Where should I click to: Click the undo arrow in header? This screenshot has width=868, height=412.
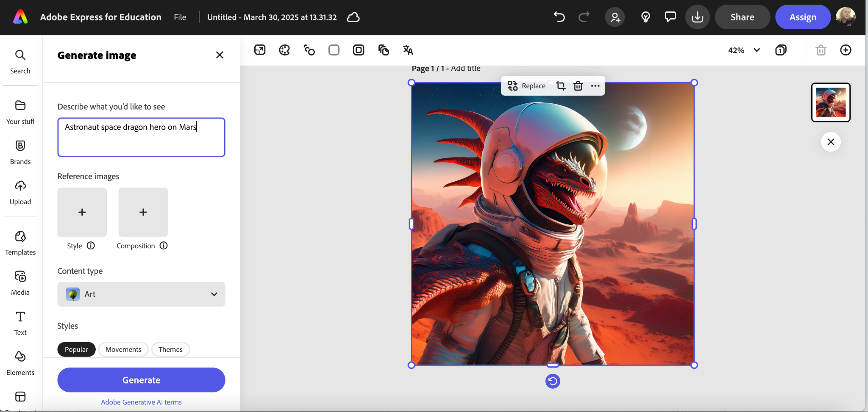[559, 17]
